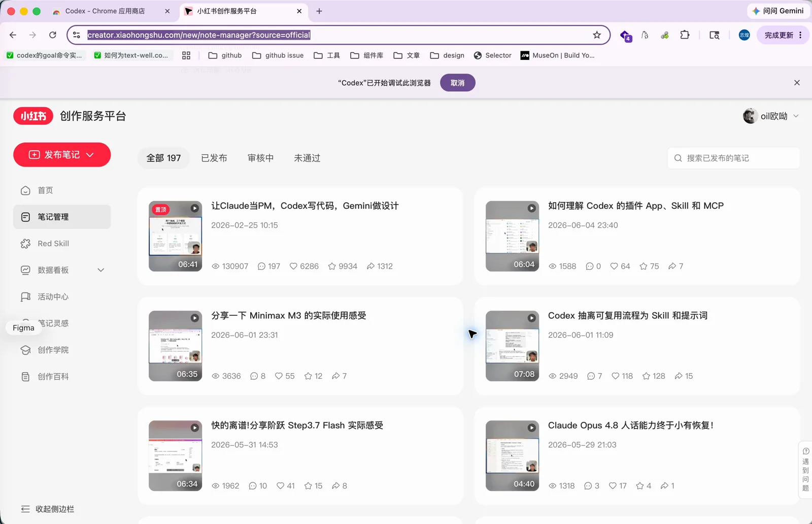
Task: Open video thumbnail of Step3.7 Flash note
Action: click(x=175, y=455)
